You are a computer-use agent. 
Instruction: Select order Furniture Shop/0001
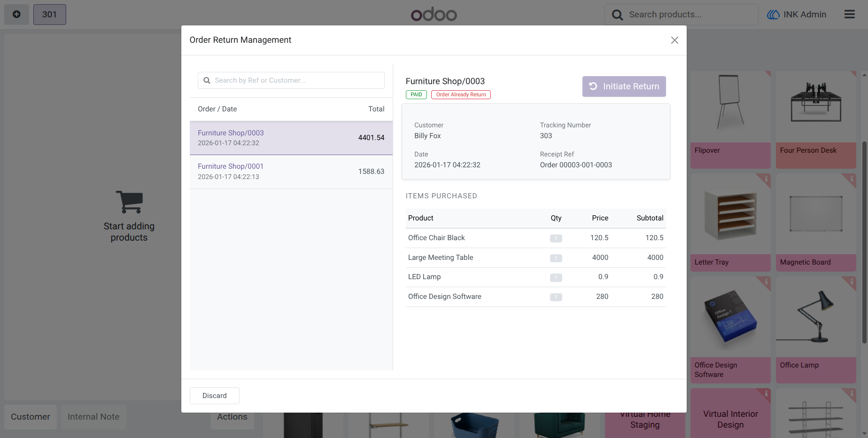point(291,172)
